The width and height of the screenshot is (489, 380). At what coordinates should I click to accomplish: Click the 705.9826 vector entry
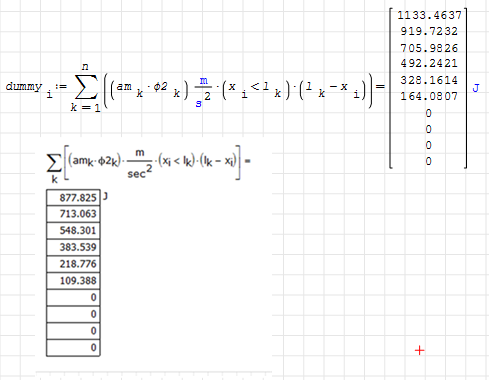429,48
